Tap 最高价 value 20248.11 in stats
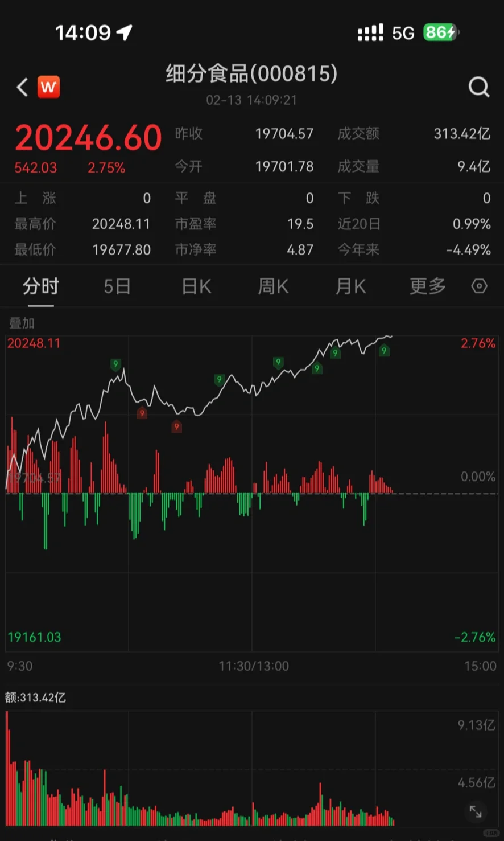This screenshot has height=841, width=504. pos(121,224)
